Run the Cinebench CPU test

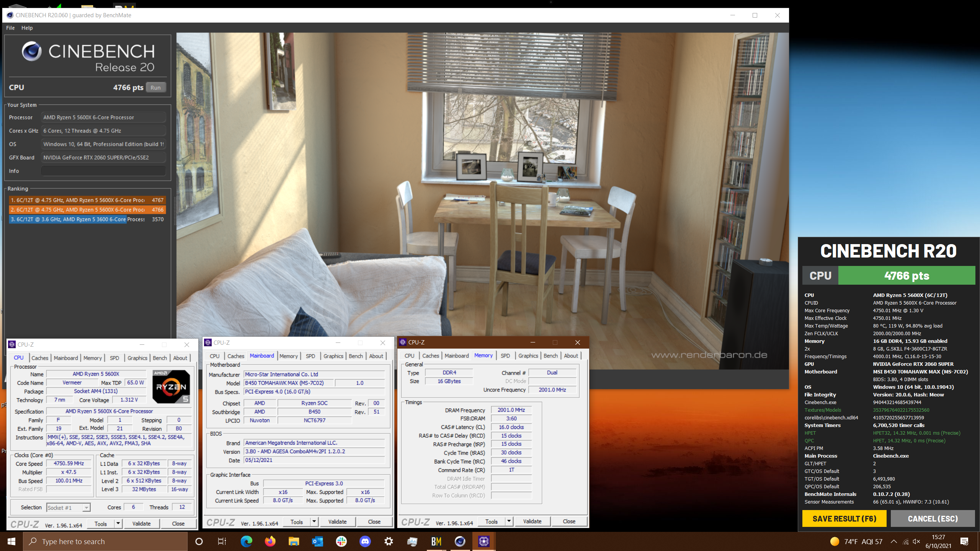(155, 87)
